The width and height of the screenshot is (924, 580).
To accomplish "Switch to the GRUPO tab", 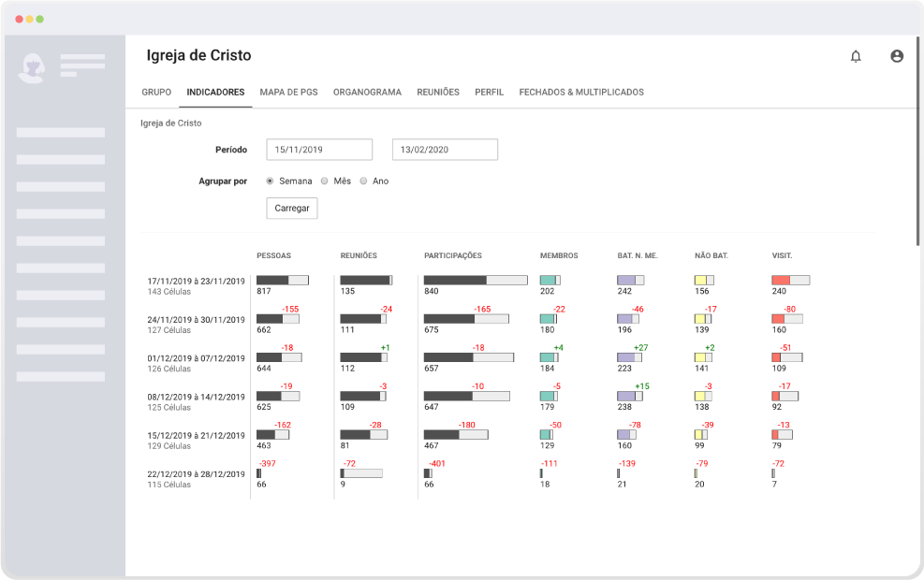I will pyautogui.click(x=156, y=92).
